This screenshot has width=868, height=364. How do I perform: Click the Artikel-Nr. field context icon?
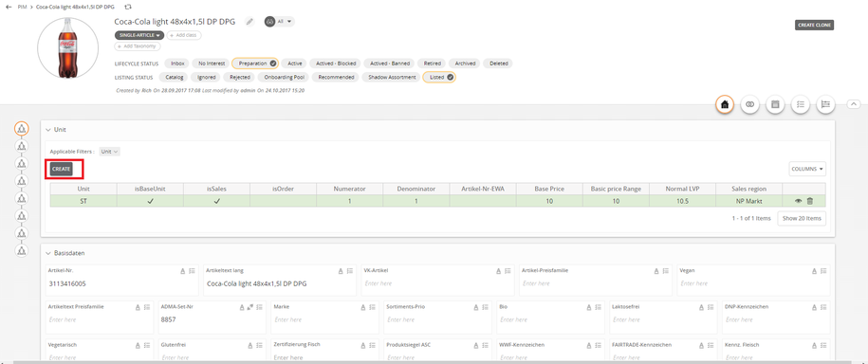[183, 271]
